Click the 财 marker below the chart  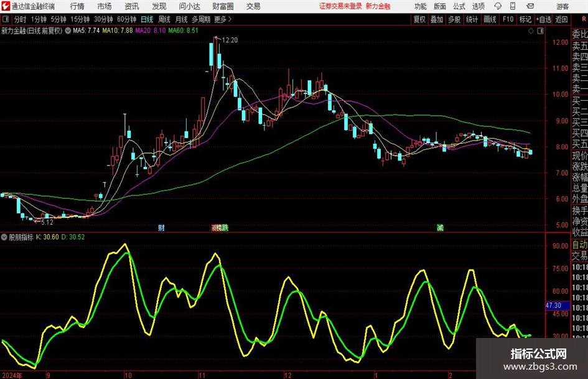pyautogui.click(x=161, y=227)
